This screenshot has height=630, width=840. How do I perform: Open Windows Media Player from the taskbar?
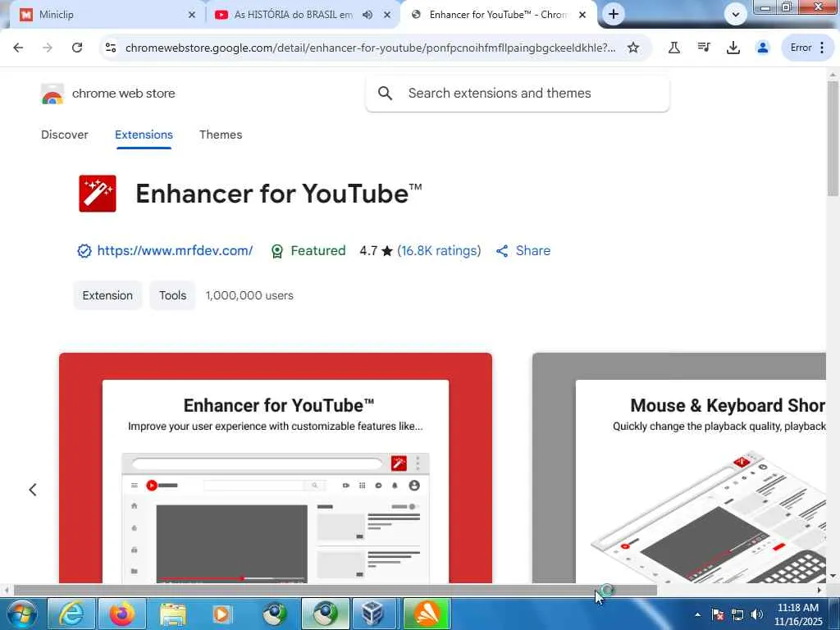223,614
